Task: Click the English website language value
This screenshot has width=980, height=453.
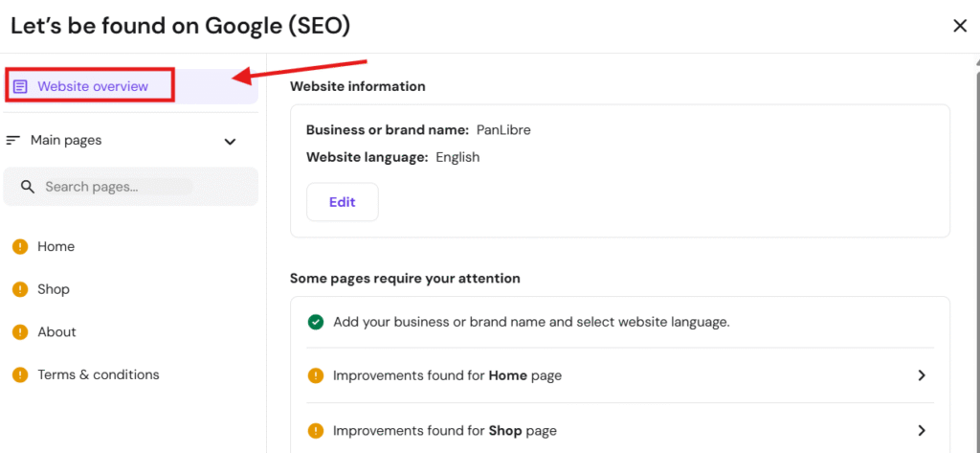Action: click(x=457, y=157)
